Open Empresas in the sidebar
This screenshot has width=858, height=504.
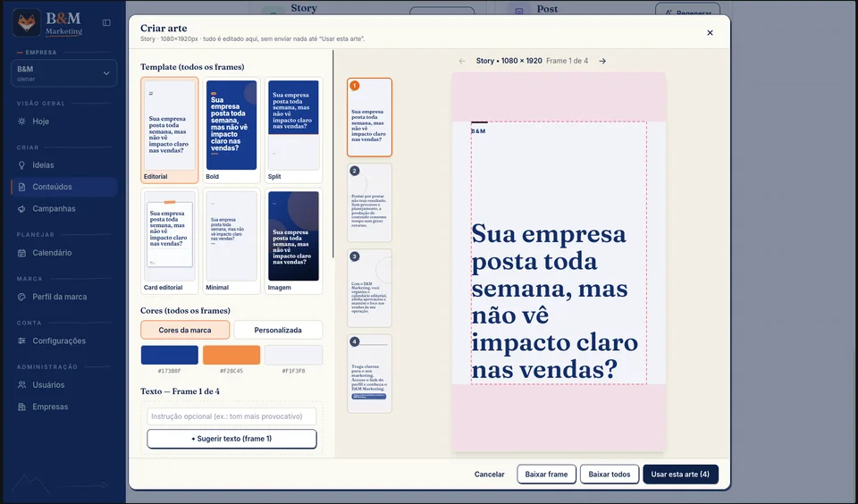tap(64, 407)
